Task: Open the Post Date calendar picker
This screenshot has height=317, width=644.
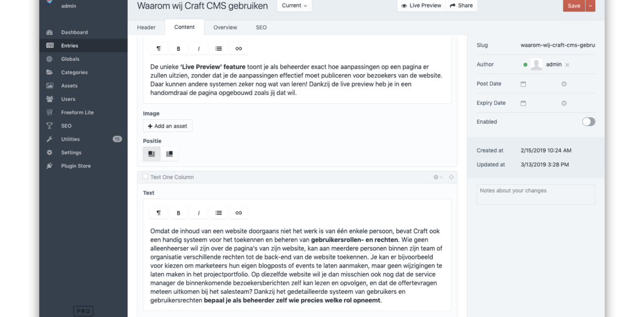Action: pyautogui.click(x=523, y=83)
